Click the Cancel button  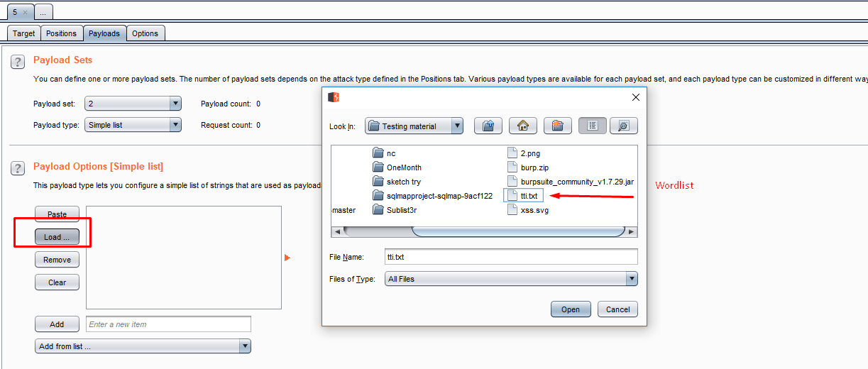pyautogui.click(x=617, y=309)
